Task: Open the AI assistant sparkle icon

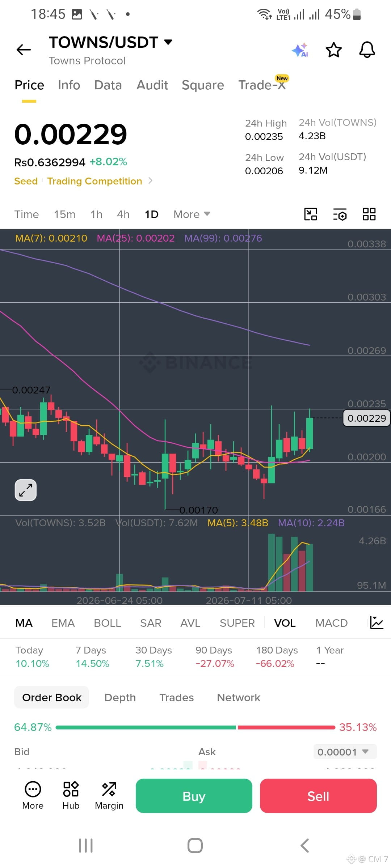Action: point(300,50)
